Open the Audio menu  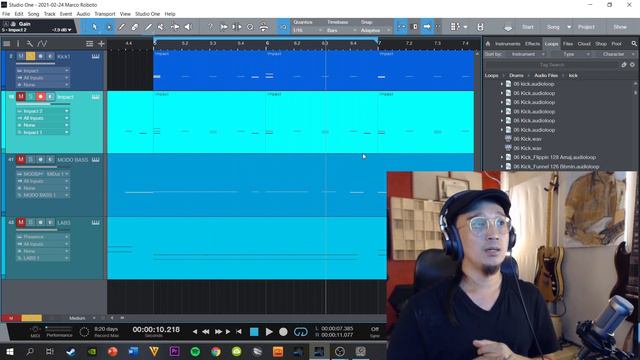(x=83, y=14)
